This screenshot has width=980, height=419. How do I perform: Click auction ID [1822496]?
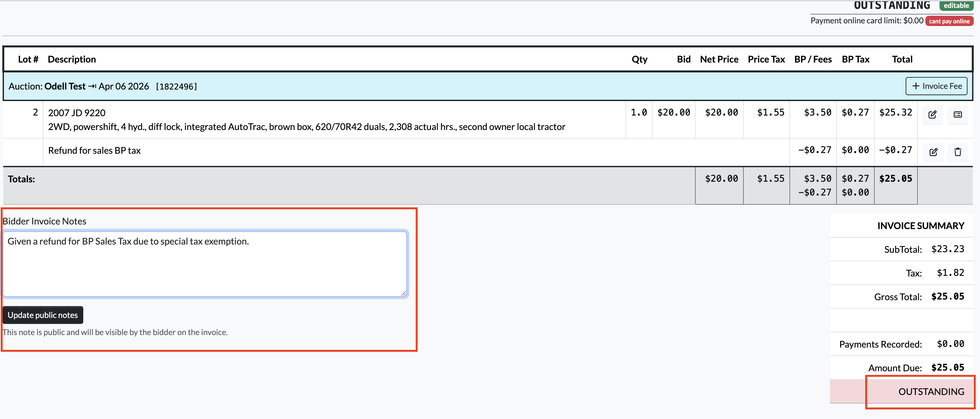click(x=176, y=86)
